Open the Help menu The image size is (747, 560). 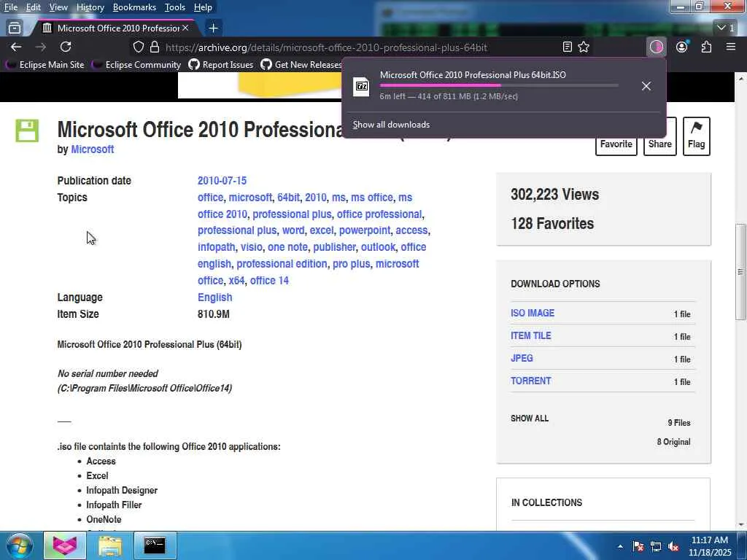(203, 7)
